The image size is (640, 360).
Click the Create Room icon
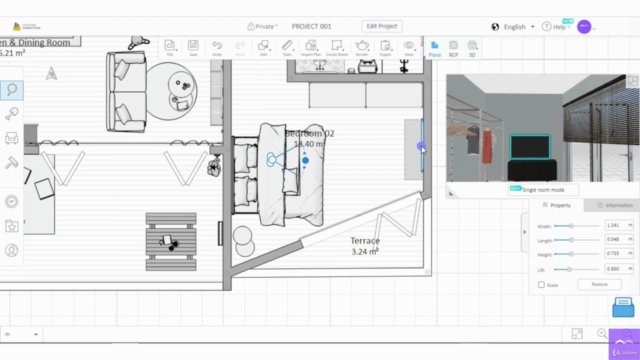[337, 48]
